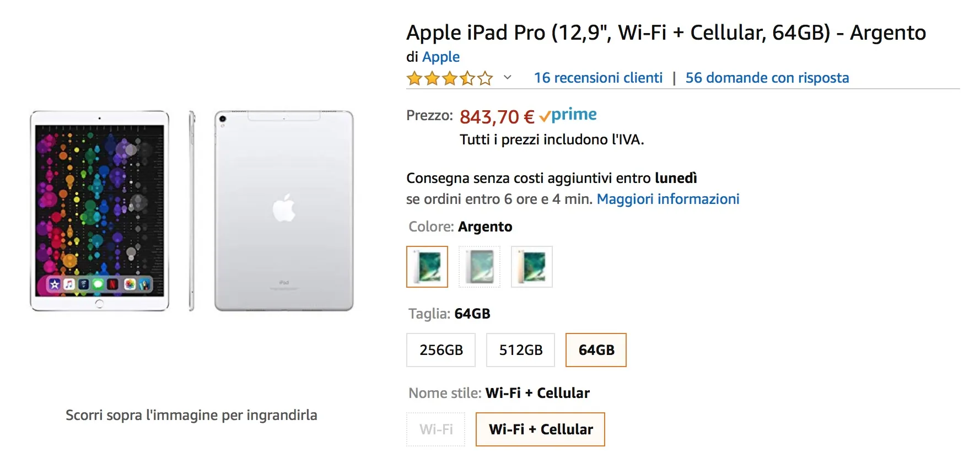Select the silver iPad color thumbnail
This screenshot has width=980, height=463.
(x=427, y=267)
